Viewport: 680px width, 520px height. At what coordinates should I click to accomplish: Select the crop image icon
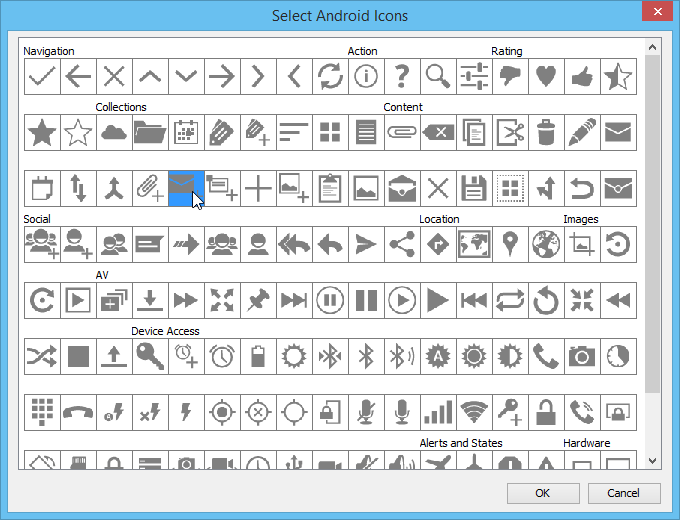pos(582,244)
